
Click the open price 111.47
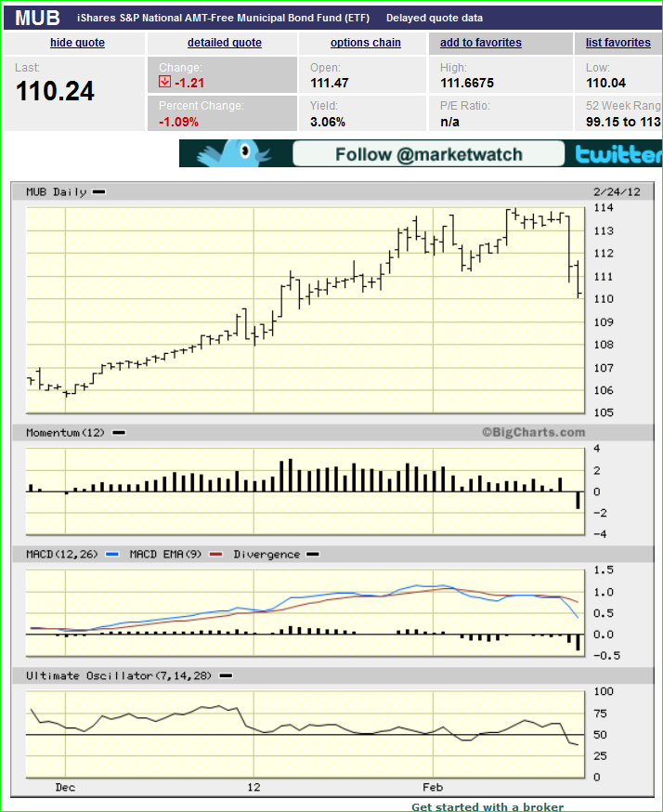tap(329, 83)
